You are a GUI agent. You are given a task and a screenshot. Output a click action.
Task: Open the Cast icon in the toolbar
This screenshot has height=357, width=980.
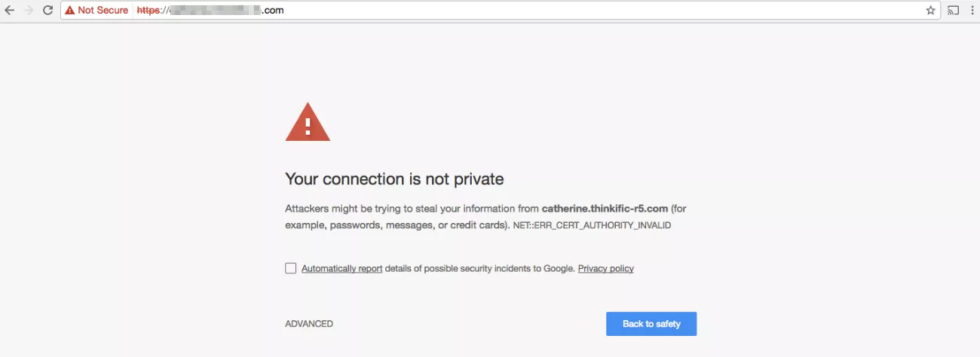(954, 11)
